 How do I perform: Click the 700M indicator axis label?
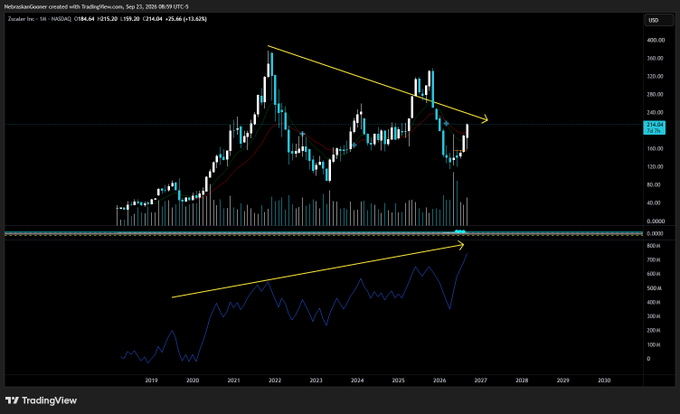pos(654,260)
